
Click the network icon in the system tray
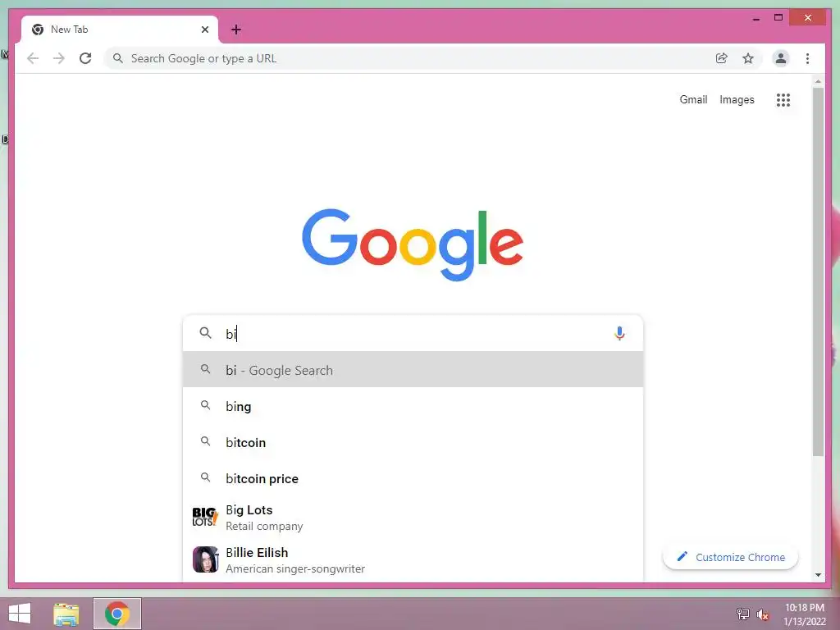tap(743, 614)
